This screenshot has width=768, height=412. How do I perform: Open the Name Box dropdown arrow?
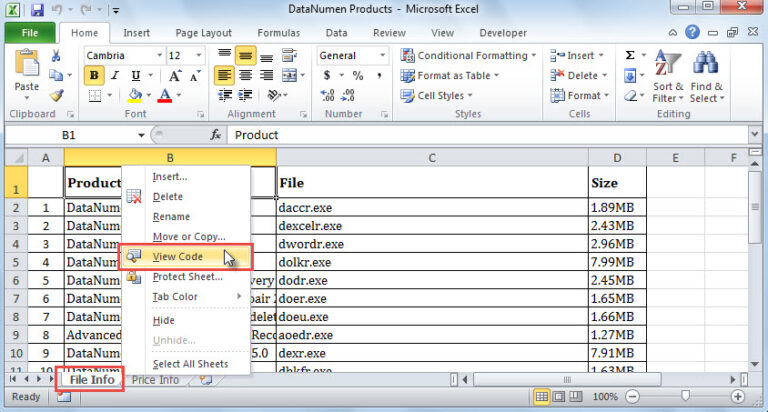click(141, 135)
